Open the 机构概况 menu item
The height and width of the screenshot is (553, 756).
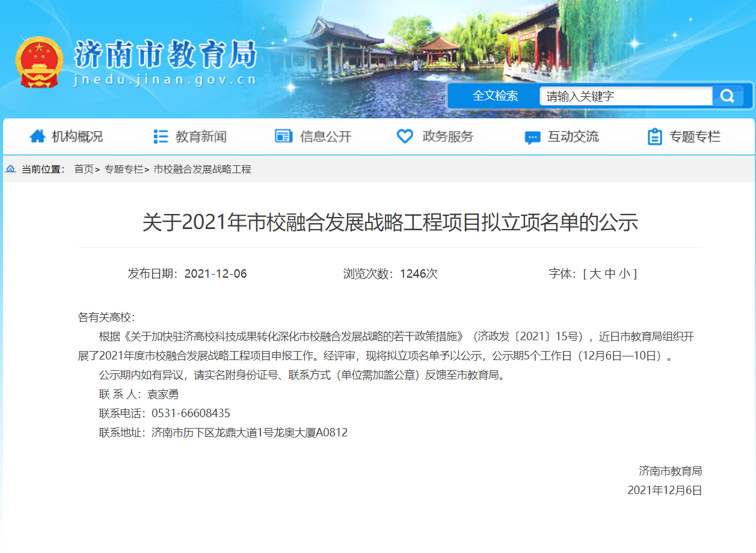click(77, 136)
